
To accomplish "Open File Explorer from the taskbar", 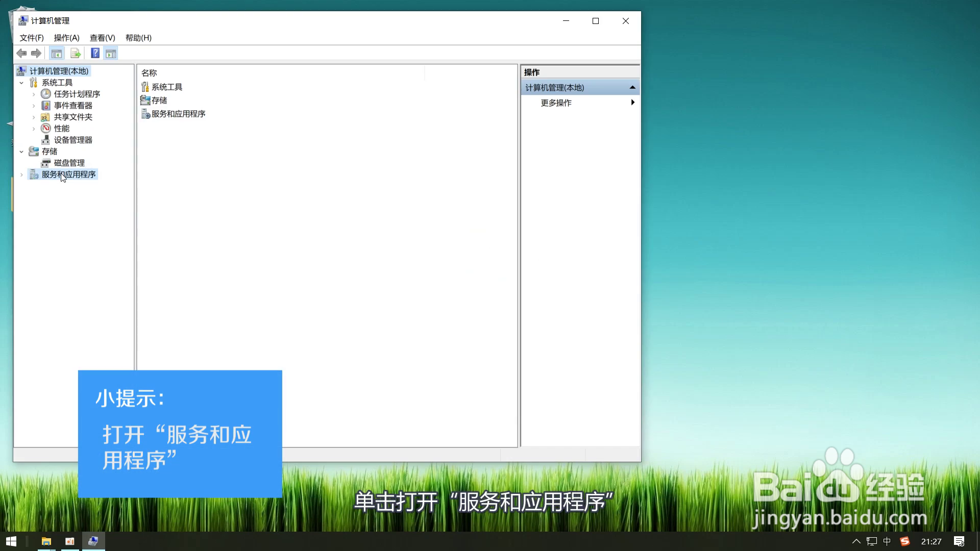I will click(46, 541).
